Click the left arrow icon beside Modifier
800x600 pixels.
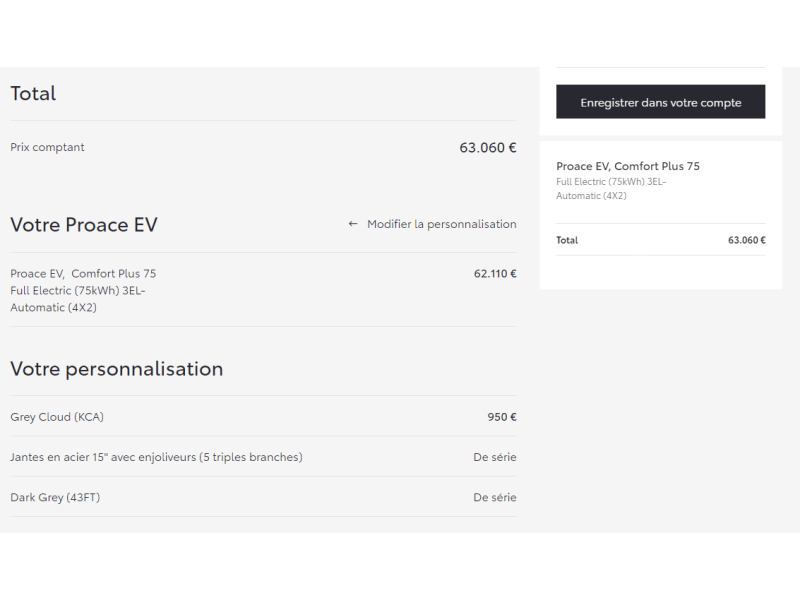tap(353, 224)
